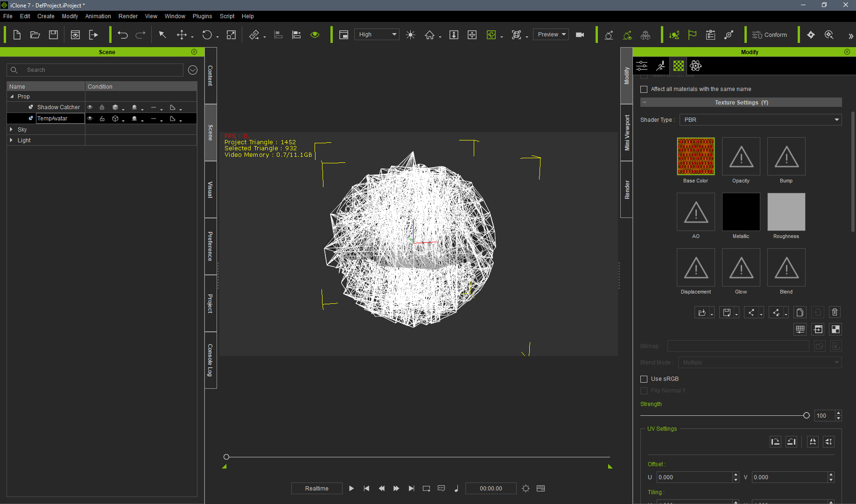The width and height of the screenshot is (856, 504).
Task: Select the Metallic black swatch
Action: (741, 212)
